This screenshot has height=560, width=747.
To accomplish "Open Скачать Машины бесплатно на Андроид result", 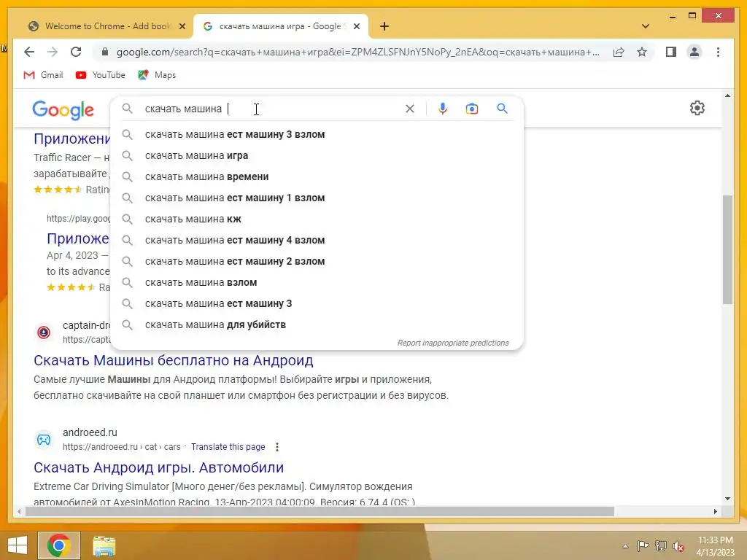I will [174, 360].
